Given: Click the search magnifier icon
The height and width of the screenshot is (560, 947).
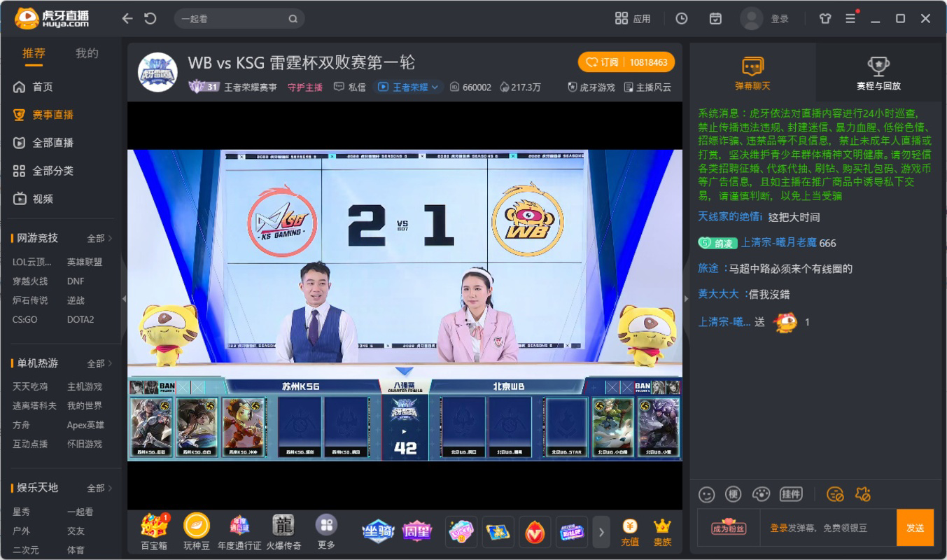Looking at the screenshot, I should (x=293, y=19).
